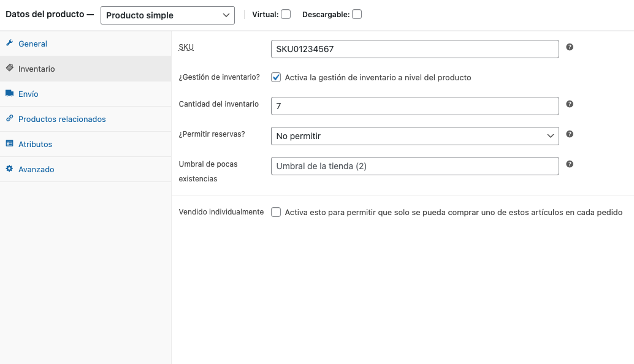The height and width of the screenshot is (364, 634).
Task: Click the Productos relacionados link icon
Action: tap(9, 119)
